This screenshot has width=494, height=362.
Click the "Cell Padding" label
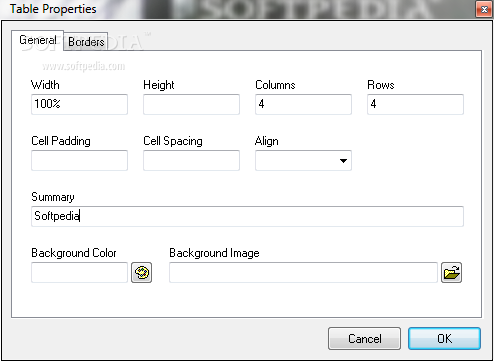click(61, 141)
